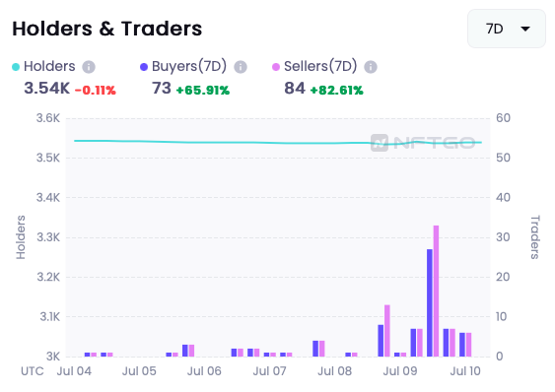
Task: Open the info icon next to Buyers(7D)
Action: coord(241,67)
